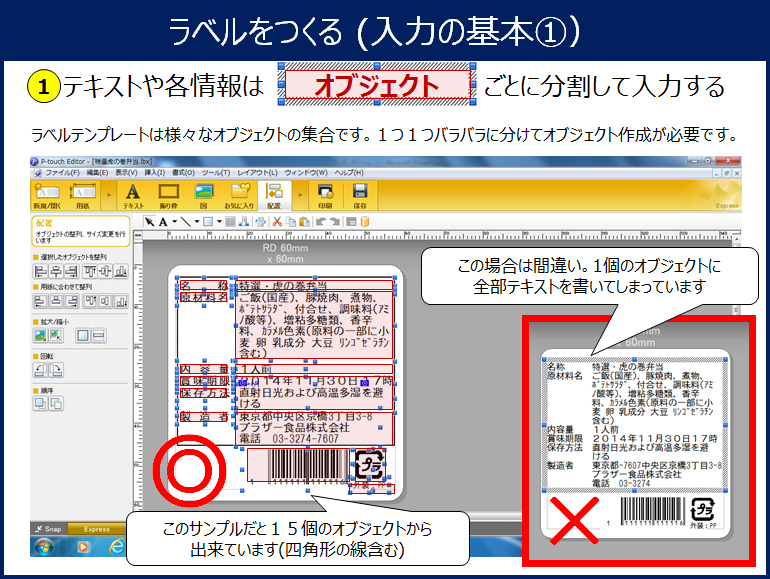Click the copy icon in toolbar
Screen dimensions: 770x579
(291, 222)
